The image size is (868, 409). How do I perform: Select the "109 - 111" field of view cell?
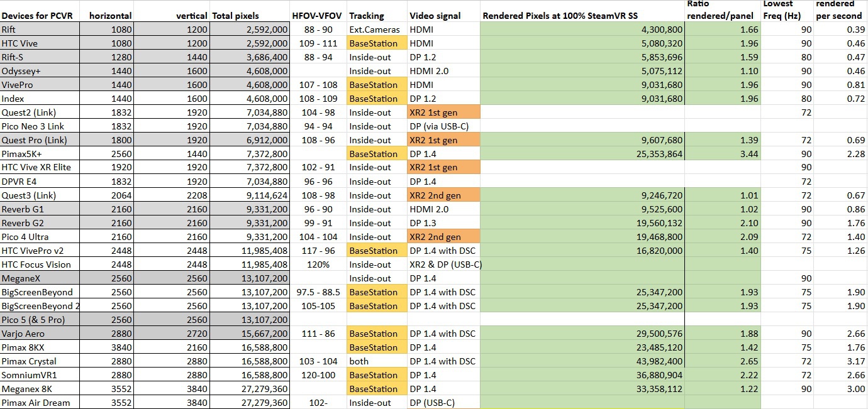pyautogui.click(x=318, y=43)
